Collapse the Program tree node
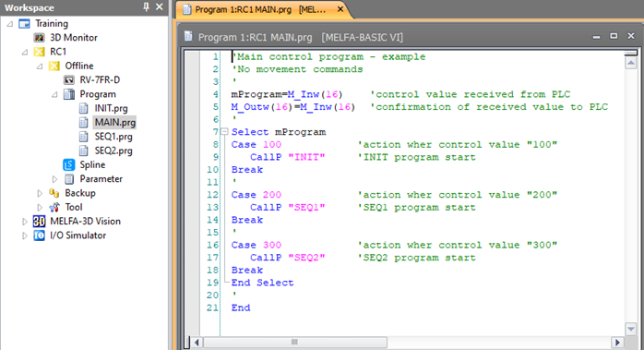The width and height of the screenshot is (644, 350). 54,94
